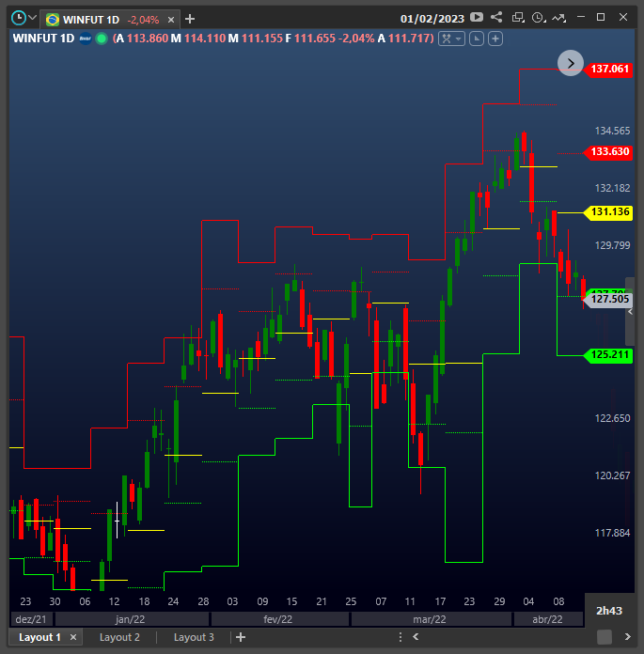Screen dimensions: 644x654
Task: Click the video play icon in the header
Action: 477,17
